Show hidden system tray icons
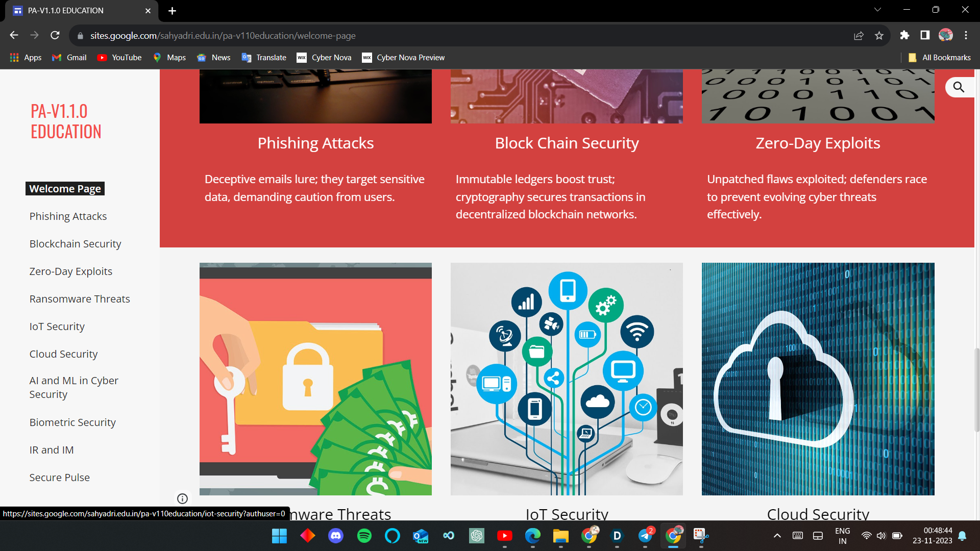This screenshot has height=551, width=980. [777, 536]
